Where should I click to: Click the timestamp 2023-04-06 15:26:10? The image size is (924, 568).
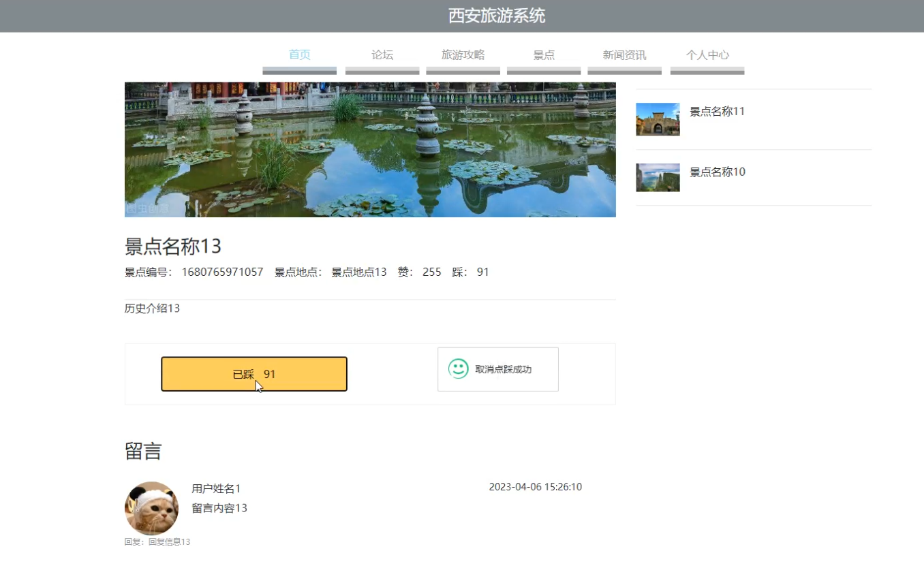click(x=536, y=487)
